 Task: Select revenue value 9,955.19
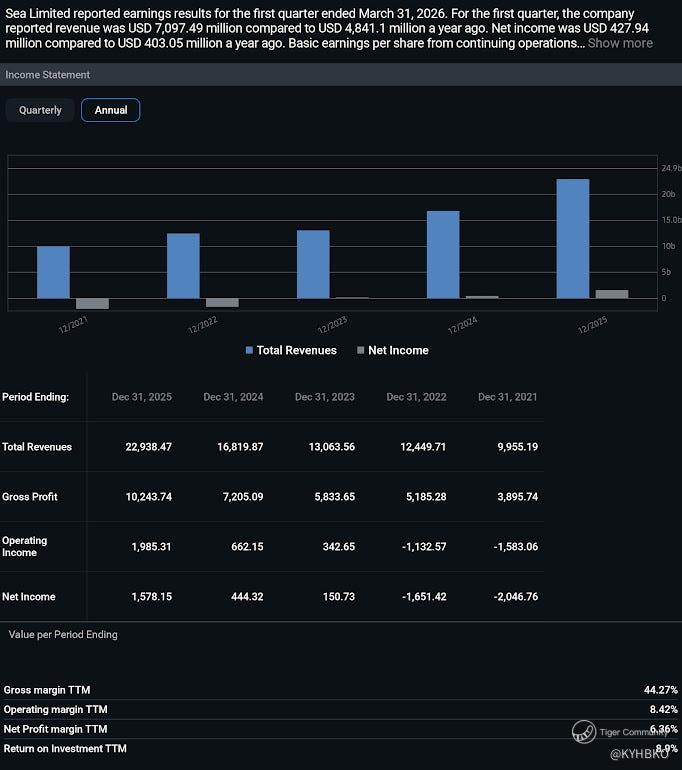[x=518, y=447]
